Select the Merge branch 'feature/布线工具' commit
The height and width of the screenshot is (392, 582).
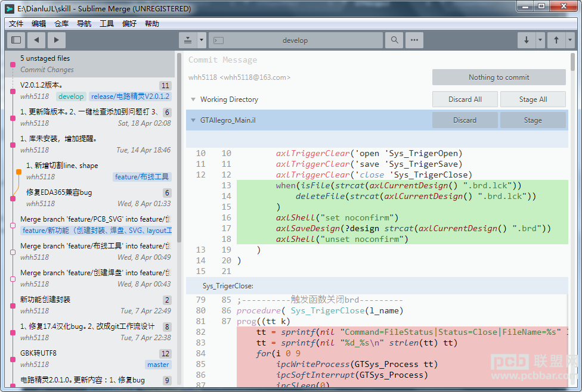[x=90, y=251]
